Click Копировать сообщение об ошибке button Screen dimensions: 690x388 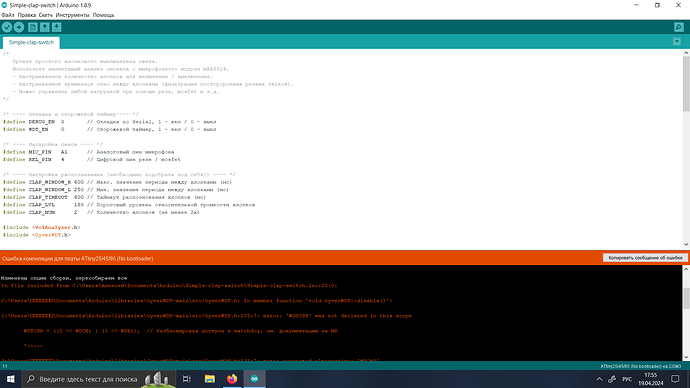[x=645, y=258]
